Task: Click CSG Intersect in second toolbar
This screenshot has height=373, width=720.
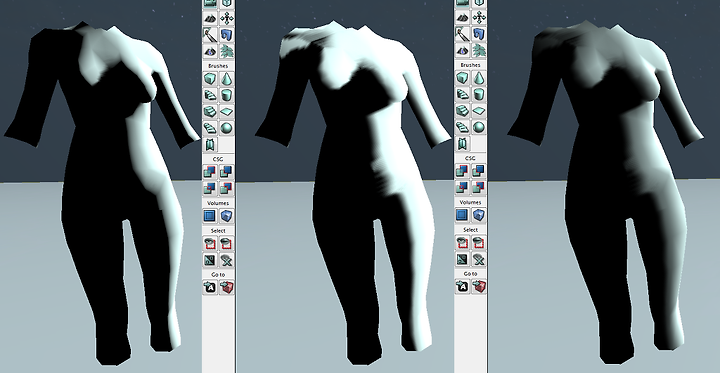Action: 462,187
